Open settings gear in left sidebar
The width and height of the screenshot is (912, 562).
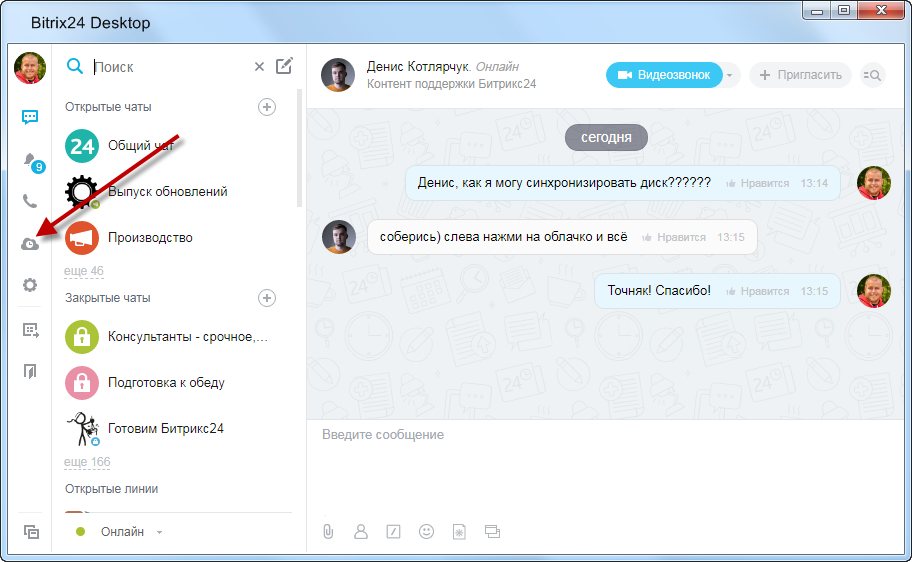pyautogui.click(x=30, y=284)
